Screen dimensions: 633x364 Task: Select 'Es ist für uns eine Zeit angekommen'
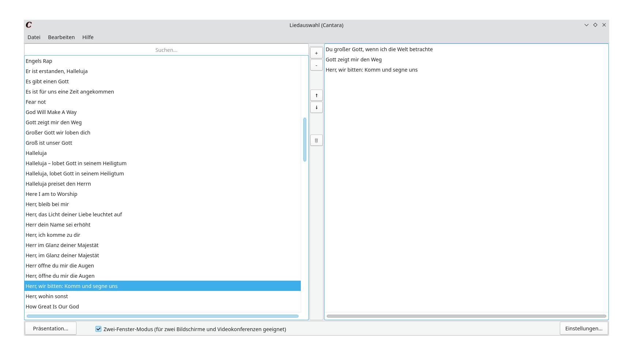(x=162, y=92)
